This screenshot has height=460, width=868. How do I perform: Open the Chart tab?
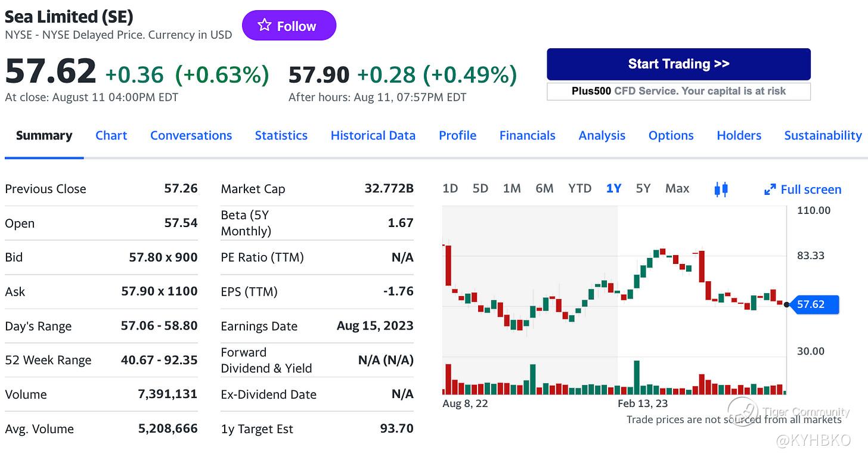click(x=111, y=135)
